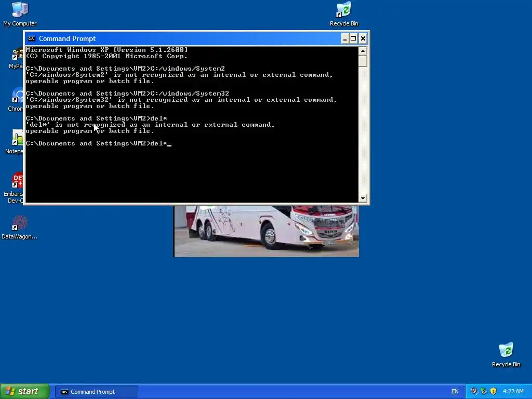Viewport: 532px width, 399px height.
Task: Open the top Recycle Bin desktop icon
Action: click(x=344, y=14)
